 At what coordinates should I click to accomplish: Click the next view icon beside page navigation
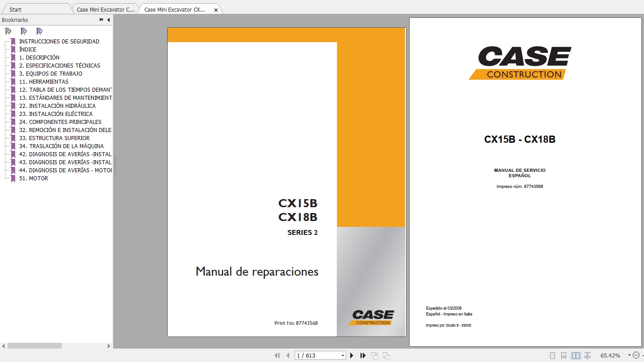tap(386, 356)
